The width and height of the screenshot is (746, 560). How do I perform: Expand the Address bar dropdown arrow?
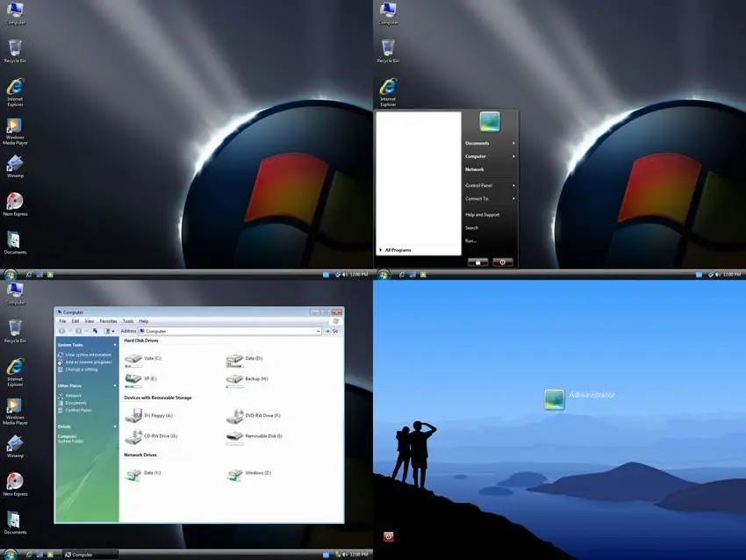pos(318,331)
